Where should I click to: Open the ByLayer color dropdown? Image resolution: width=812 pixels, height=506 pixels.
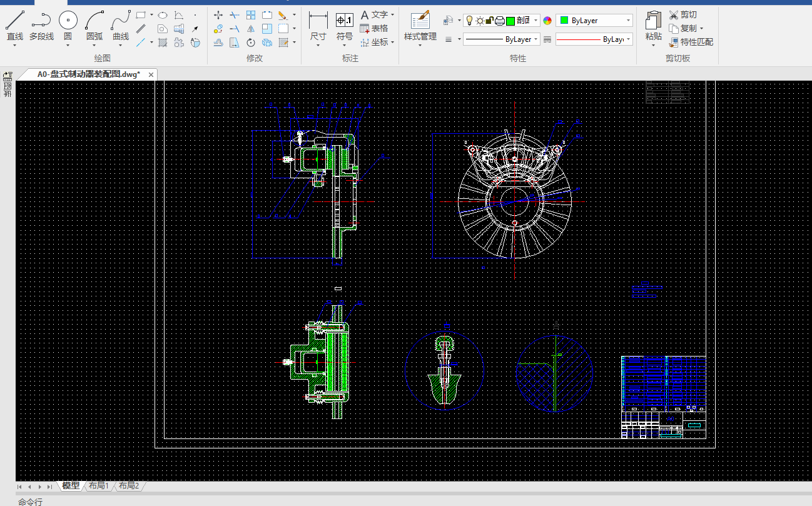594,21
